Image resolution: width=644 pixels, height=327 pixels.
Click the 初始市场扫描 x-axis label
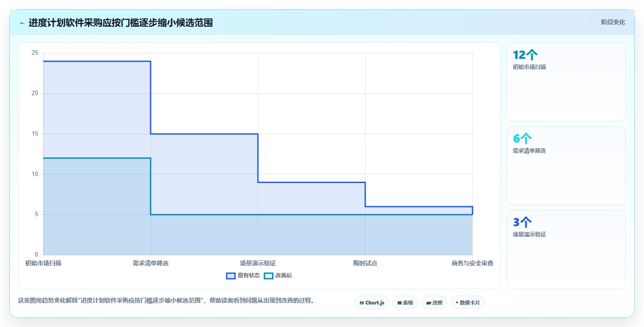pos(43,263)
